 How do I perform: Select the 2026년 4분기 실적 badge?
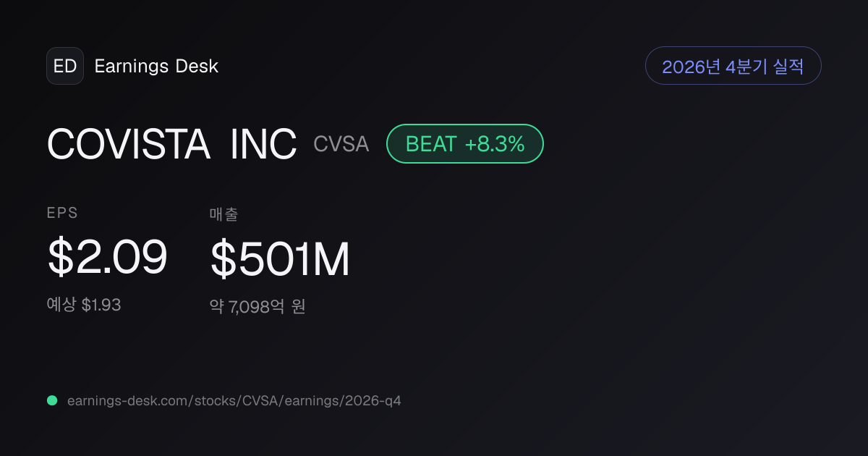pyautogui.click(x=733, y=66)
